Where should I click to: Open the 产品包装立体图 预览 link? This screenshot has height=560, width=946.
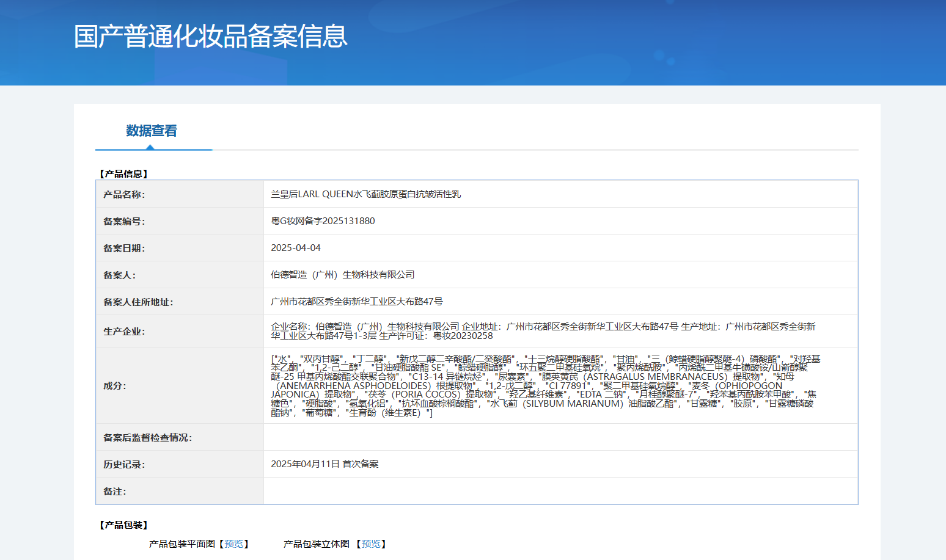tap(371, 544)
